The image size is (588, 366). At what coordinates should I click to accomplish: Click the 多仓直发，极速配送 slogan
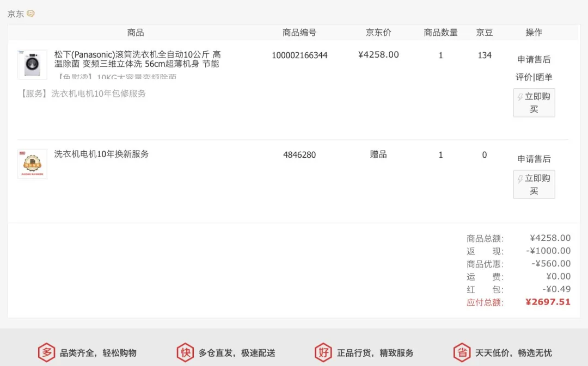[x=237, y=353]
